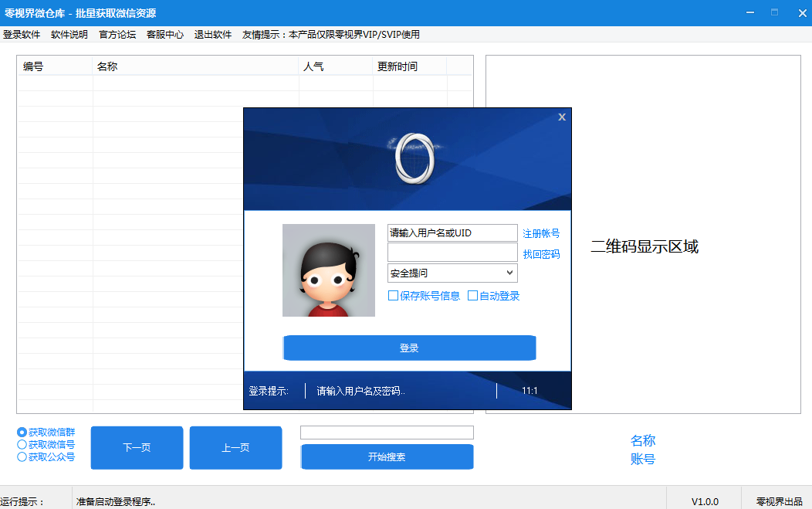
Task: Click the 退出软件 menu item
Action: [x=213, y=35]
